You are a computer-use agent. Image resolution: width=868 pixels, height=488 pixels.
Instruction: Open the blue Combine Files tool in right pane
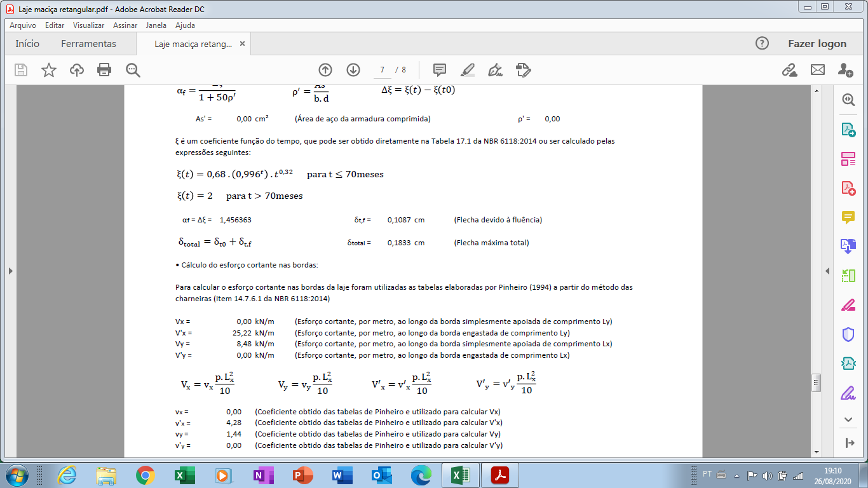tap(848, 246)
